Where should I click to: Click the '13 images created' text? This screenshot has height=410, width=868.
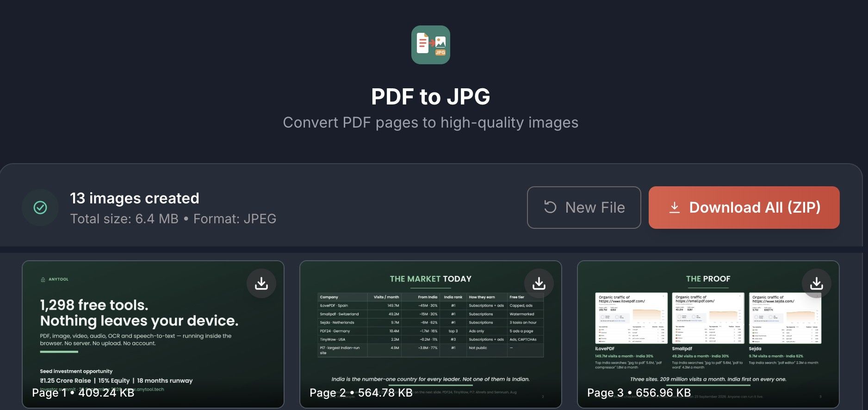135,198
